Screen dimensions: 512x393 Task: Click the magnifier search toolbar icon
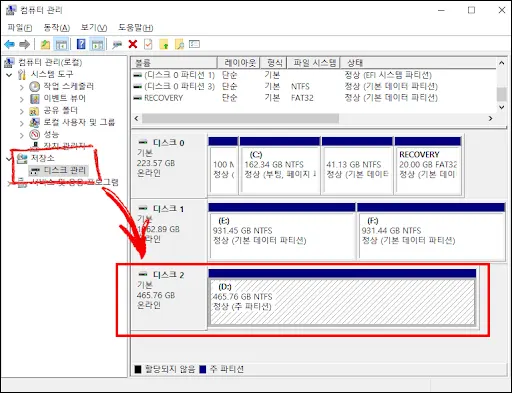[x=179, y=44]
